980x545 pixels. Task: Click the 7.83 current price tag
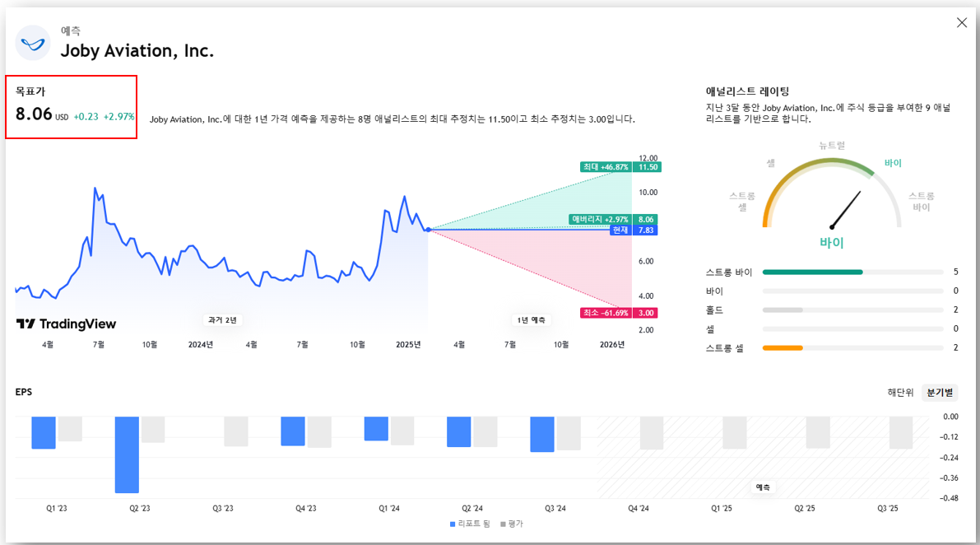tap(646, 230)
